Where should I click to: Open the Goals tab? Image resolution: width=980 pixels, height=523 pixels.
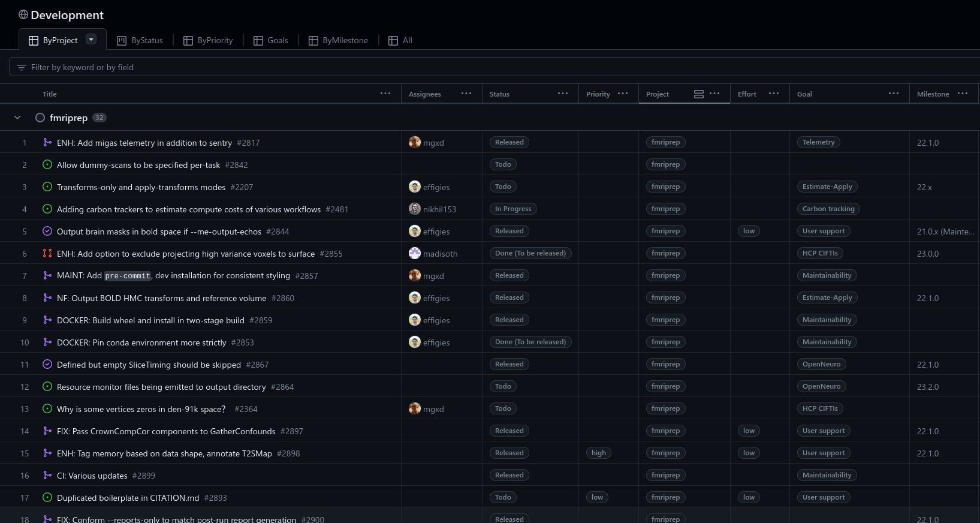[271, 40]
